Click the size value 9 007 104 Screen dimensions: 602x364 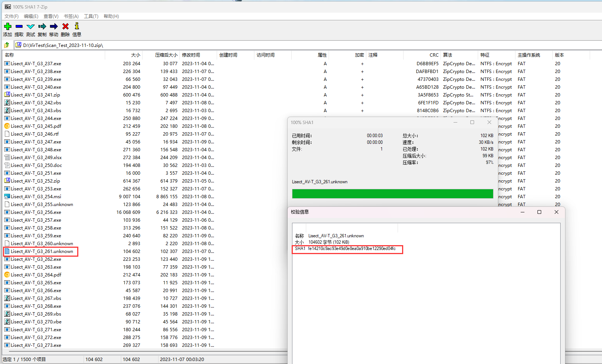coord(130,197)
